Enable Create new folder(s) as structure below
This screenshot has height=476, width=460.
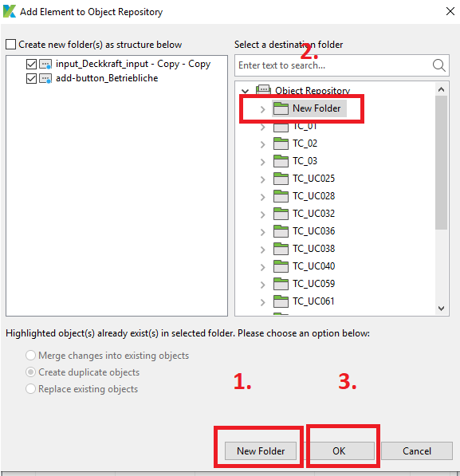point(10,45)
